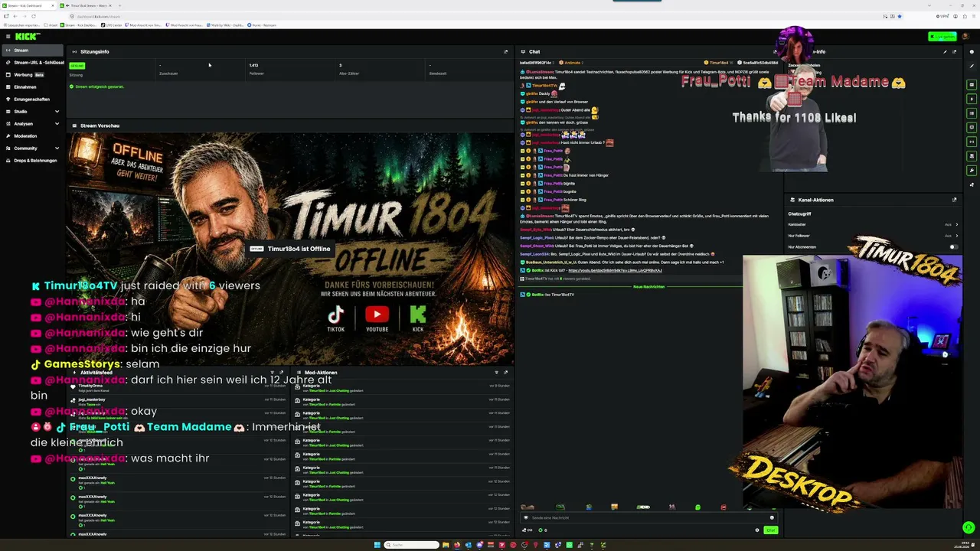Click the Windows taskbar search box
This screenshot has width=980, height=551.
(x=412, y=545)
